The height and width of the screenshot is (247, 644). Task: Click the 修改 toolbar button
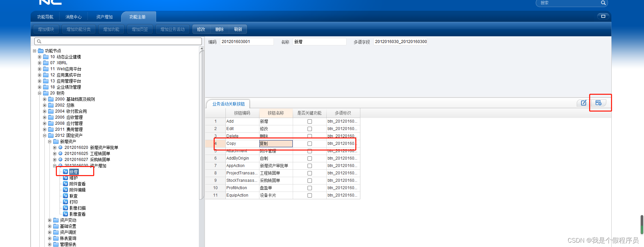tap(201, 29)
